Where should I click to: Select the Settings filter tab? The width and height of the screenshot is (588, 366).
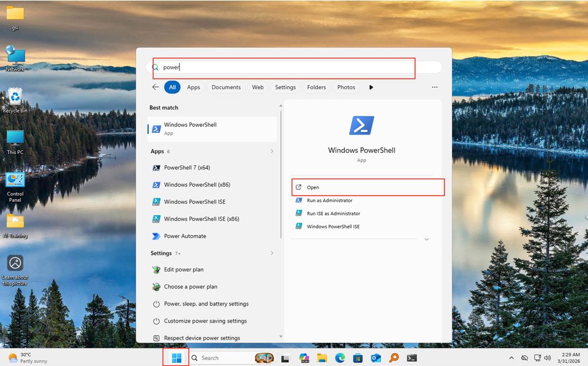285,87
